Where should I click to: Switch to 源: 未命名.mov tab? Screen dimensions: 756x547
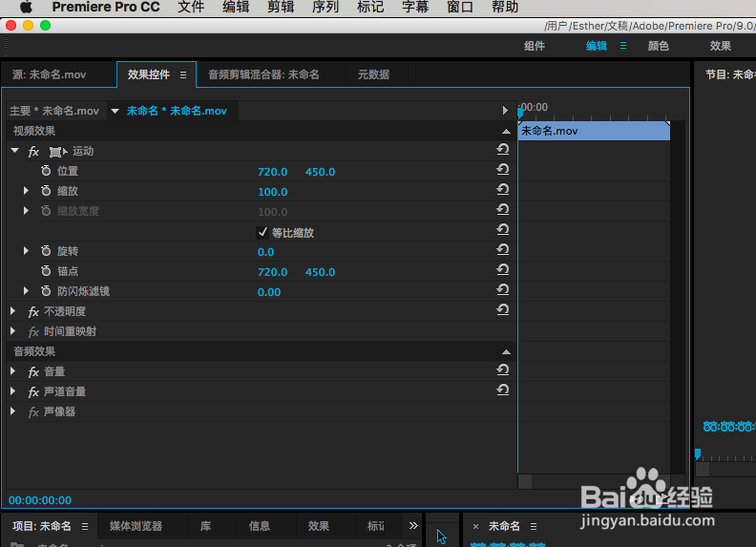[50, 74]
